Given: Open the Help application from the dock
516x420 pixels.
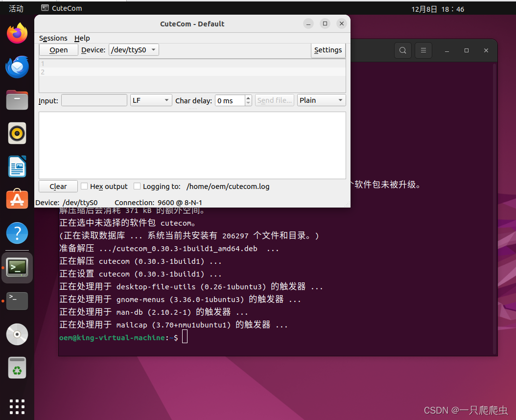Looking at the screenshot, I should [17, 233].
